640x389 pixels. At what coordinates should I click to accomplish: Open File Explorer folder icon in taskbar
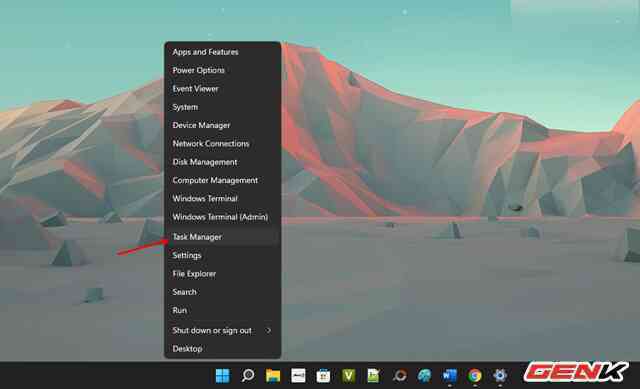pyautogui.click(x=273, y=376)
